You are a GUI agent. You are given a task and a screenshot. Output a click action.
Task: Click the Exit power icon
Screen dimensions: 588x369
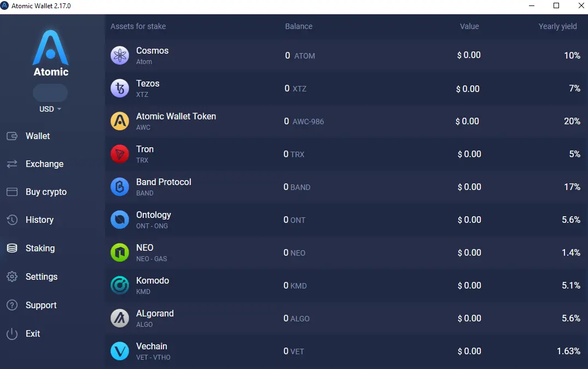(x=12, y=334)
